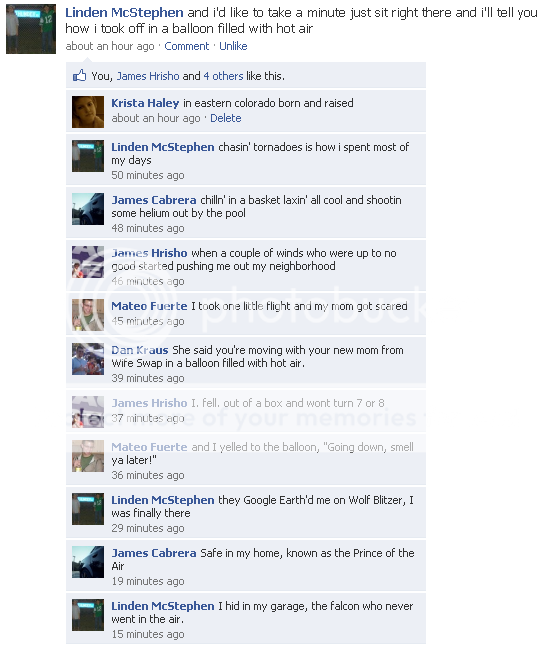Open the '4 others' likes list
This screenshot has width=554, height=647.
223,76
